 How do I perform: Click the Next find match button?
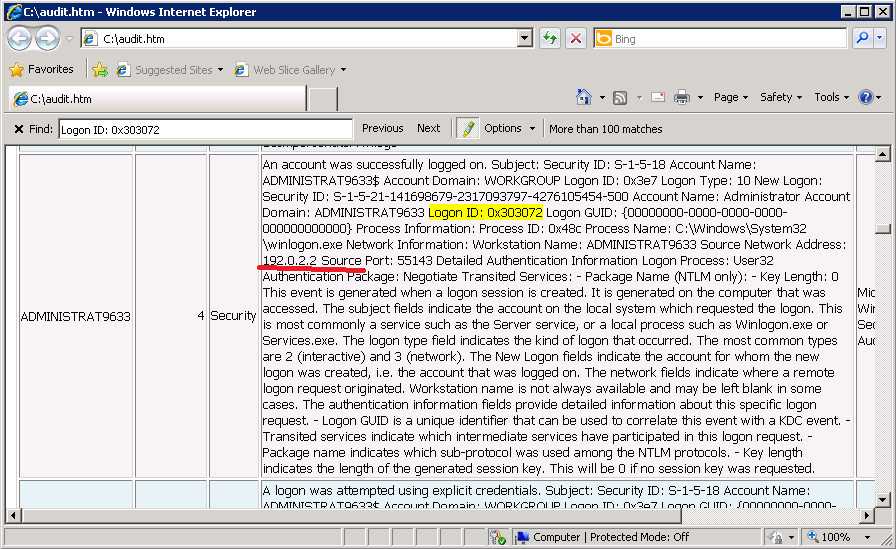click(428, 128)
